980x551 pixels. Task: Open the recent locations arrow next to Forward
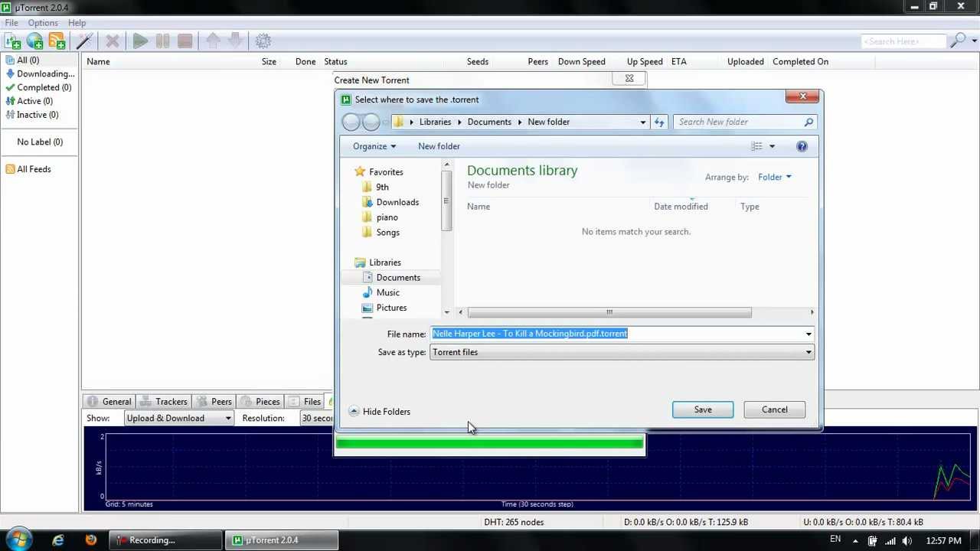click(385, 122)
